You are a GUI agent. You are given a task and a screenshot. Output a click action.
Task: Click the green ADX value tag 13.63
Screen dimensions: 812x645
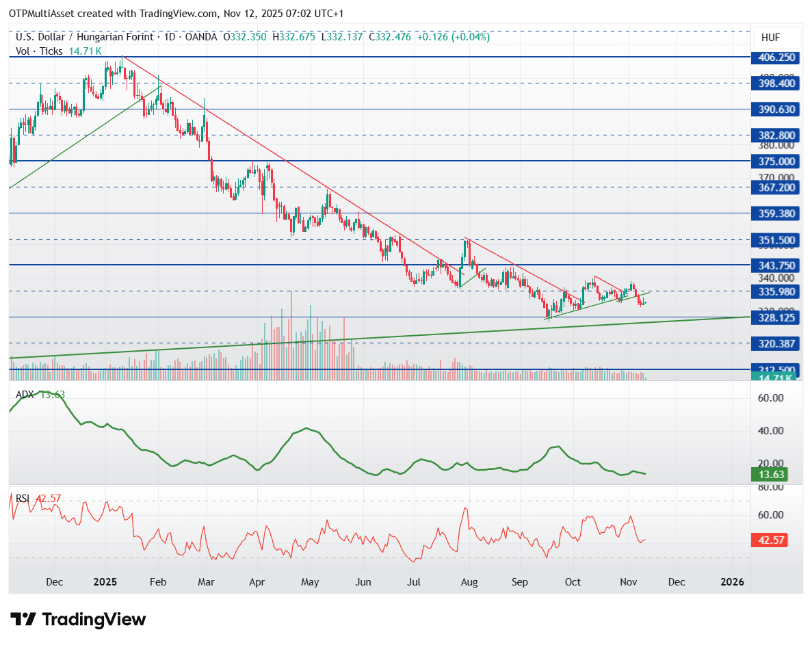(774, 474)
